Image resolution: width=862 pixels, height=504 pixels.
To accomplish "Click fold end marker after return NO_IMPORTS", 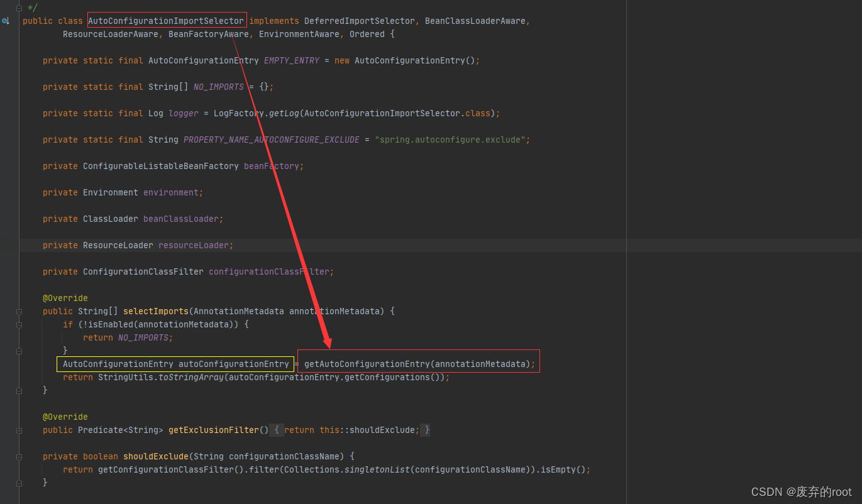I will (x=19, y=351).
